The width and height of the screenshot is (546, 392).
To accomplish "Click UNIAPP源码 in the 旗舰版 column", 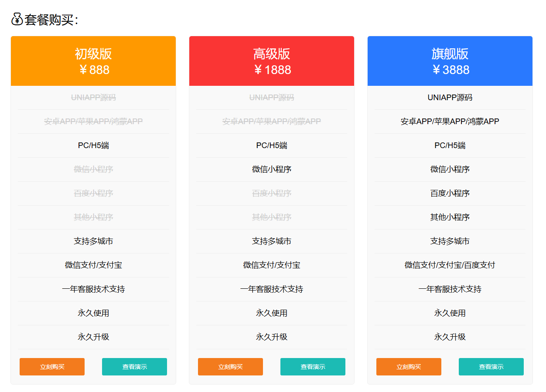I will pyautogui.click(x=450, y=98).
